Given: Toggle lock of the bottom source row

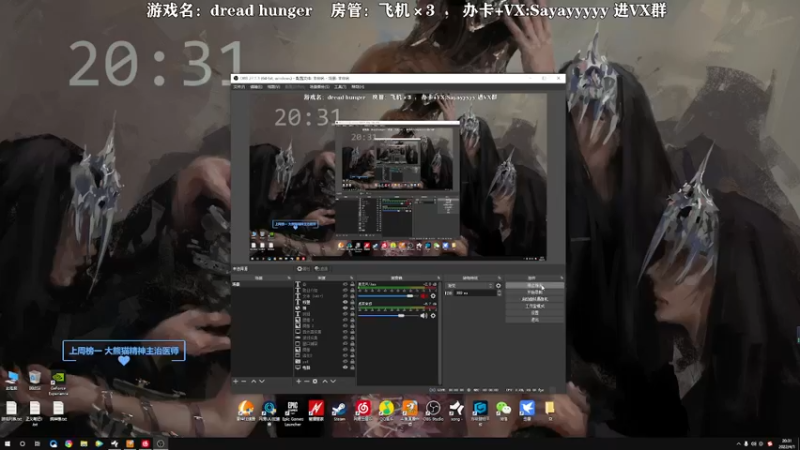Looking at the screenshot, I should pos(352,367).
